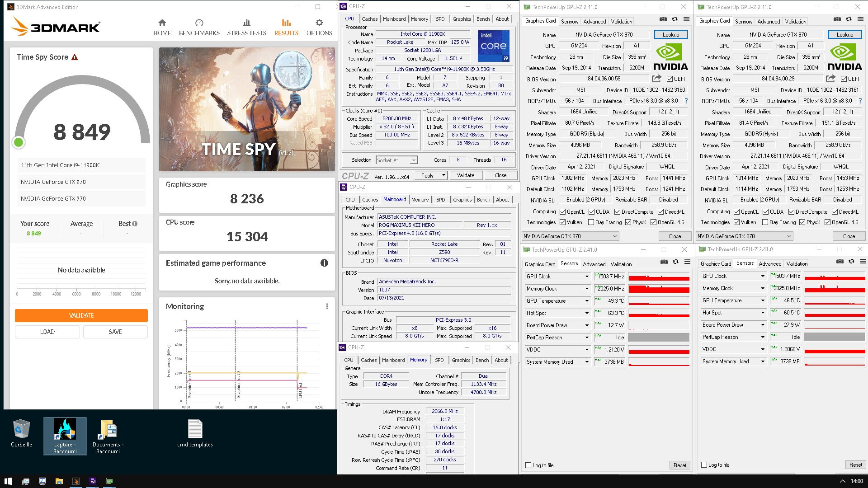The image size is (868, 488).
Task: Open 3DMark STRESS TESTS icon
Action: point(246,23)
